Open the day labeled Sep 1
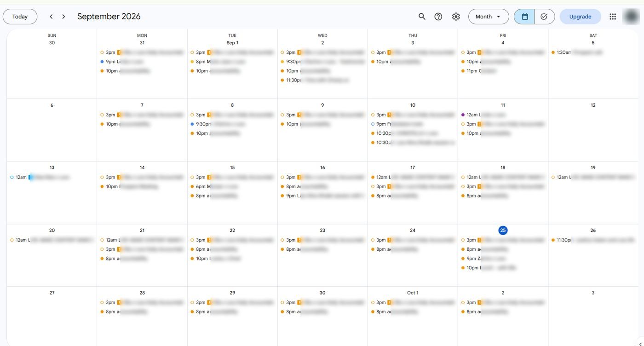The height and width of the screenshot is (346, 644). (x=232, y=43)
